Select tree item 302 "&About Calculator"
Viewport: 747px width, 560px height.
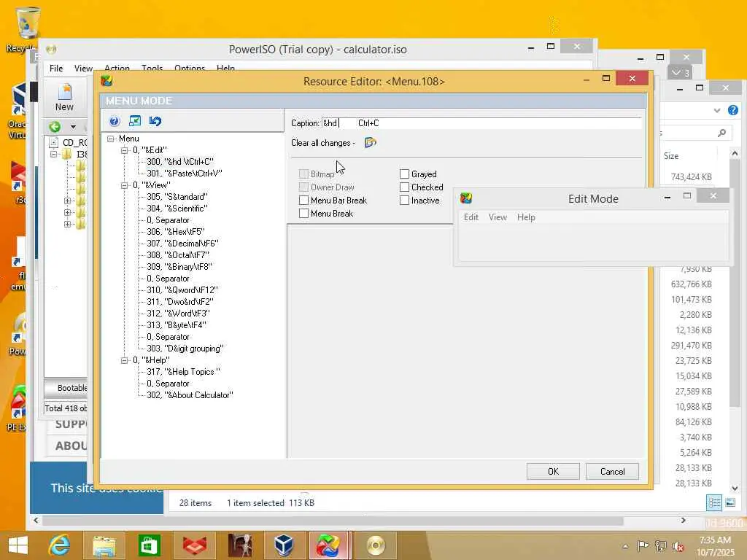point(190,395)
